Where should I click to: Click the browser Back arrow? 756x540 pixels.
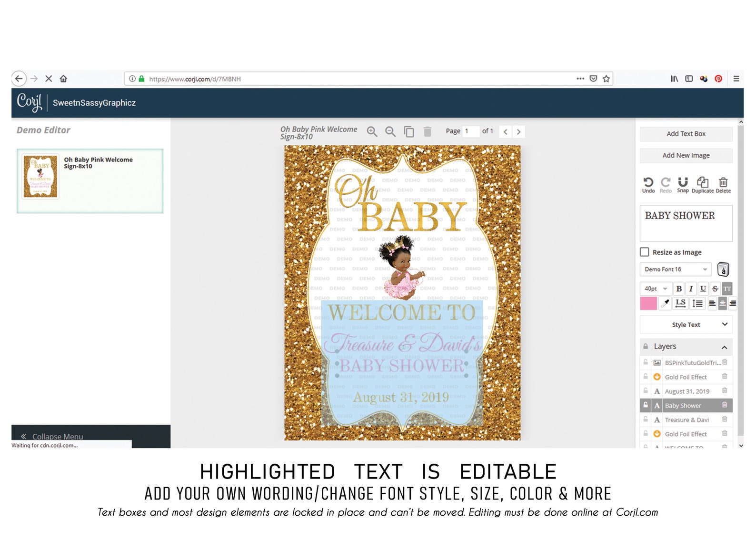point(19,79)
